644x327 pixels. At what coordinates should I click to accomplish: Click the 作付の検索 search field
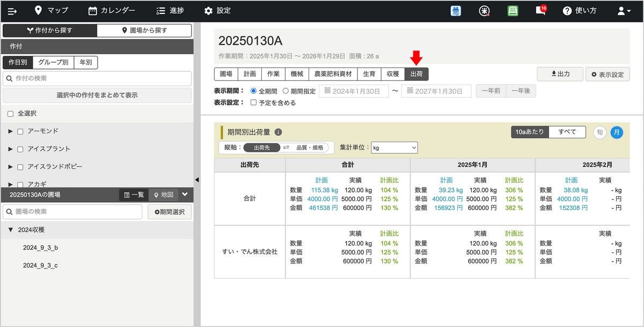pos(97,79)
